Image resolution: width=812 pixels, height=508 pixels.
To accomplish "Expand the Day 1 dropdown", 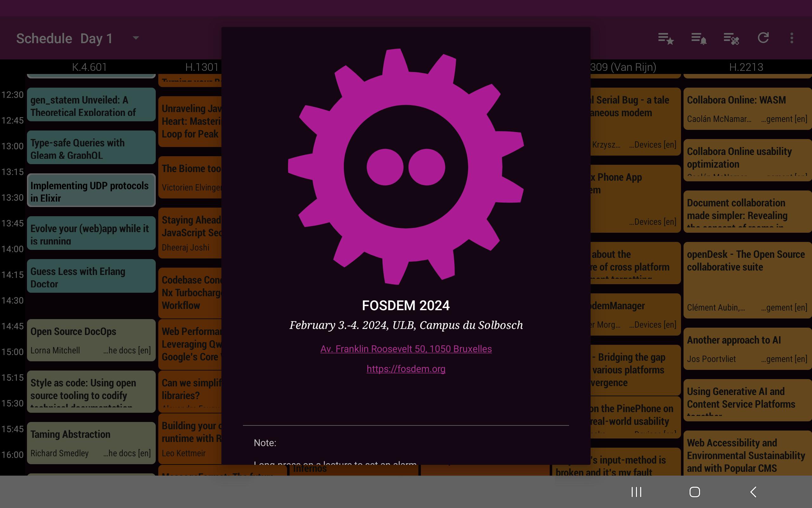I will [x=135, y=38].
